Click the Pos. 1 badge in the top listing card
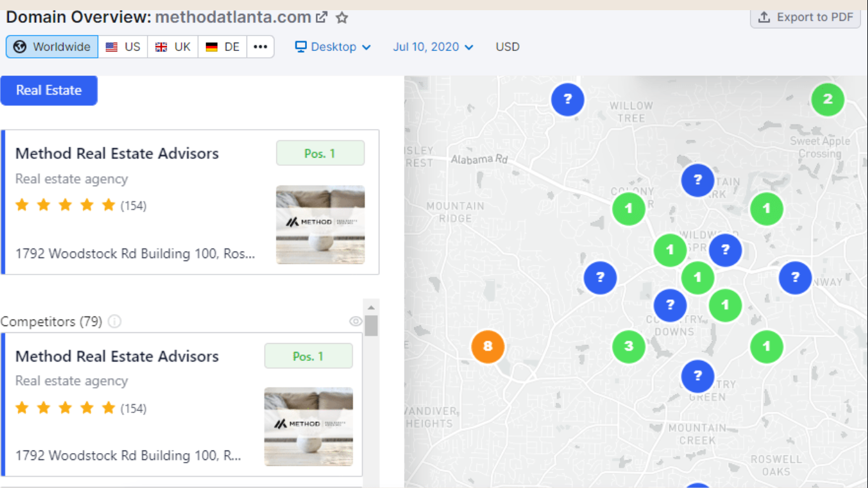The width and height of the screenshot is (868, 488). [x=320, y=153]
